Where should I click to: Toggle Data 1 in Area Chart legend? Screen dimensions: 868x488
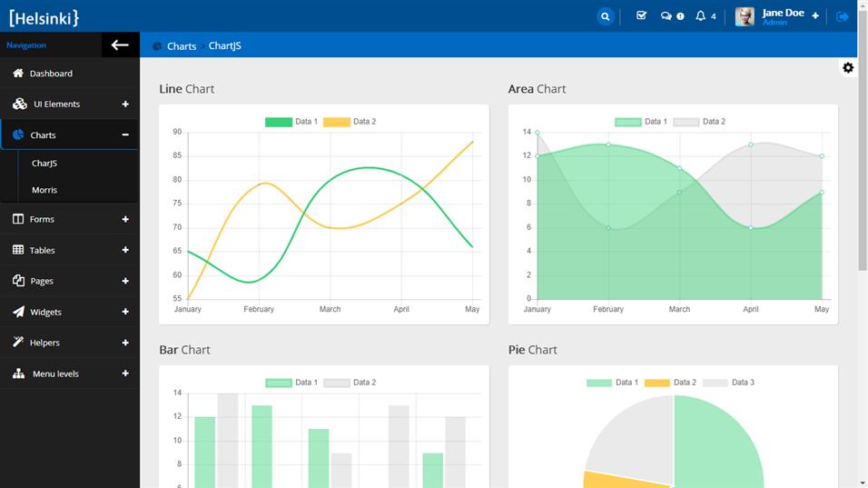tap(641, 121)
